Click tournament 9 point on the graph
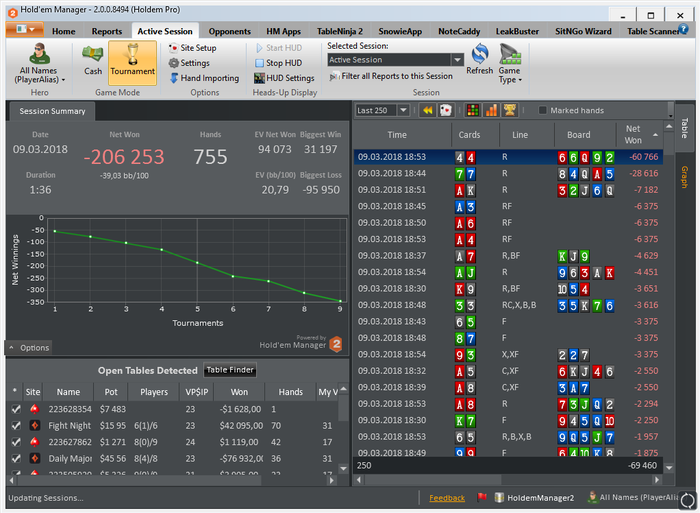The height and width of the screenshot is (513, 700). tap(340, 301)
